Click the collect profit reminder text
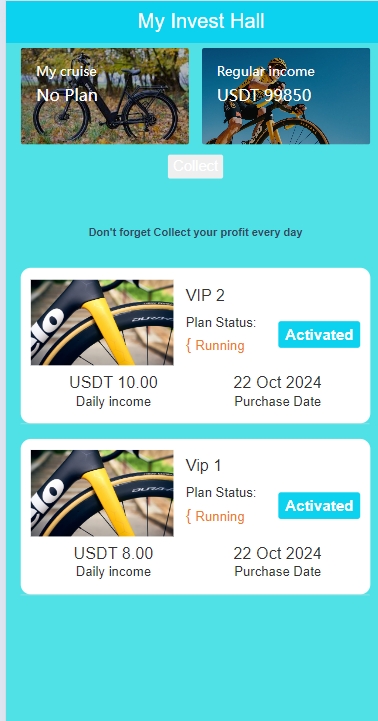Screen dimensions: 378x721 point(195,232)
